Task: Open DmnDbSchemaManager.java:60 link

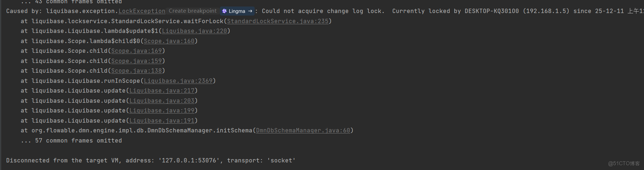Action: click(303, 131)
